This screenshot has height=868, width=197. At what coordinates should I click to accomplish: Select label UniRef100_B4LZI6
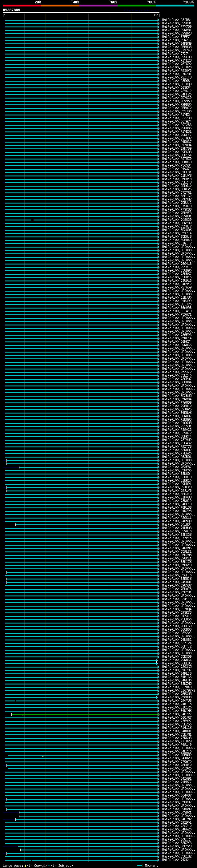176,751
